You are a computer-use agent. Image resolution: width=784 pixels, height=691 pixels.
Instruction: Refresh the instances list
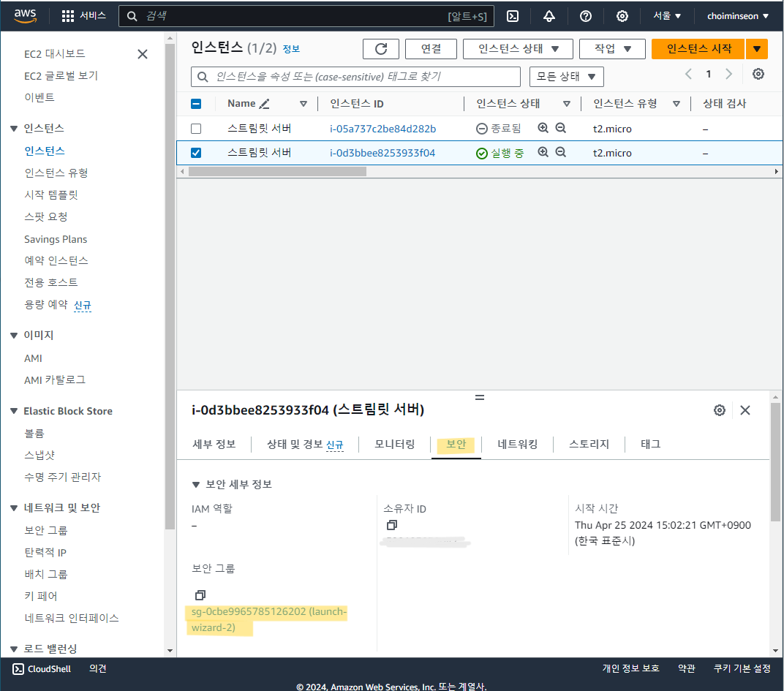[x=381, y=49]
